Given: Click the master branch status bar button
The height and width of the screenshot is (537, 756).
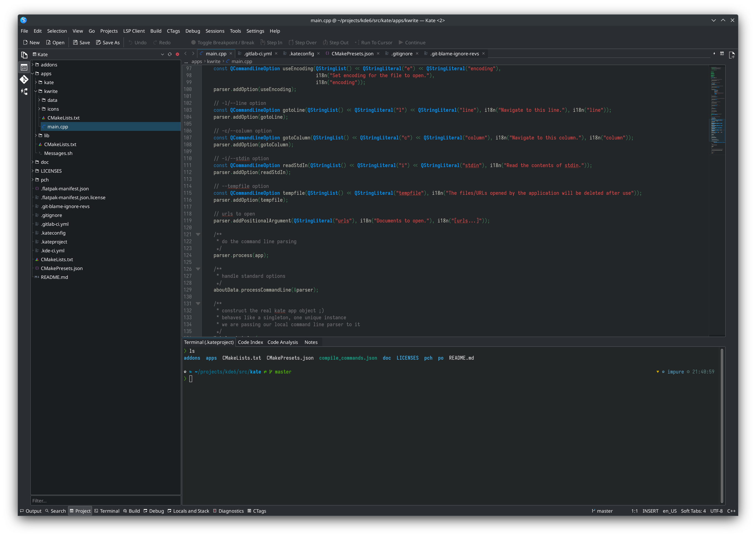Looking at the screenshot, I should pos(602,511).
